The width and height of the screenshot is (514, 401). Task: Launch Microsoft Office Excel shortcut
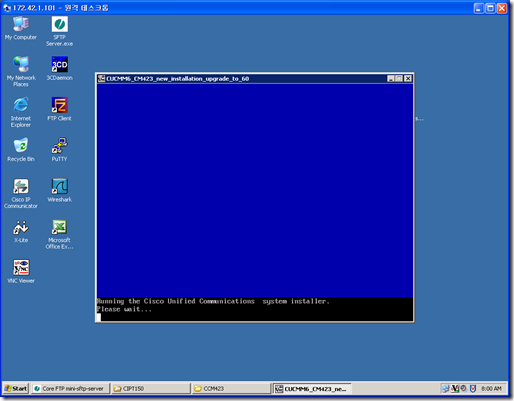59,234
